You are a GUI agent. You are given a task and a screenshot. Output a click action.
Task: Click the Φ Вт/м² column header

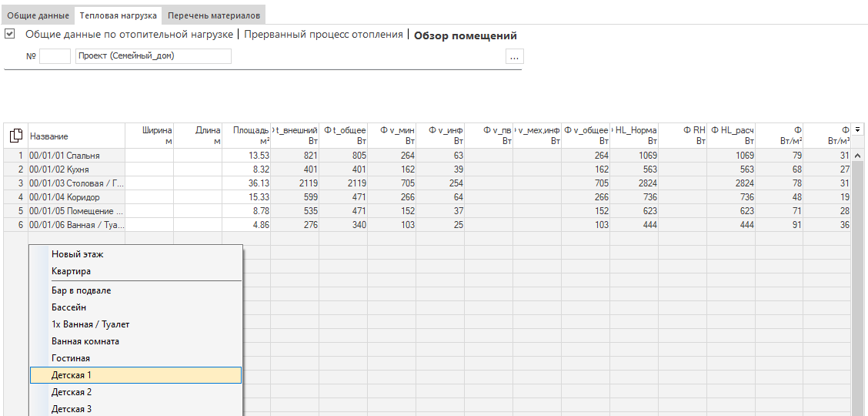tap(780, 136)
